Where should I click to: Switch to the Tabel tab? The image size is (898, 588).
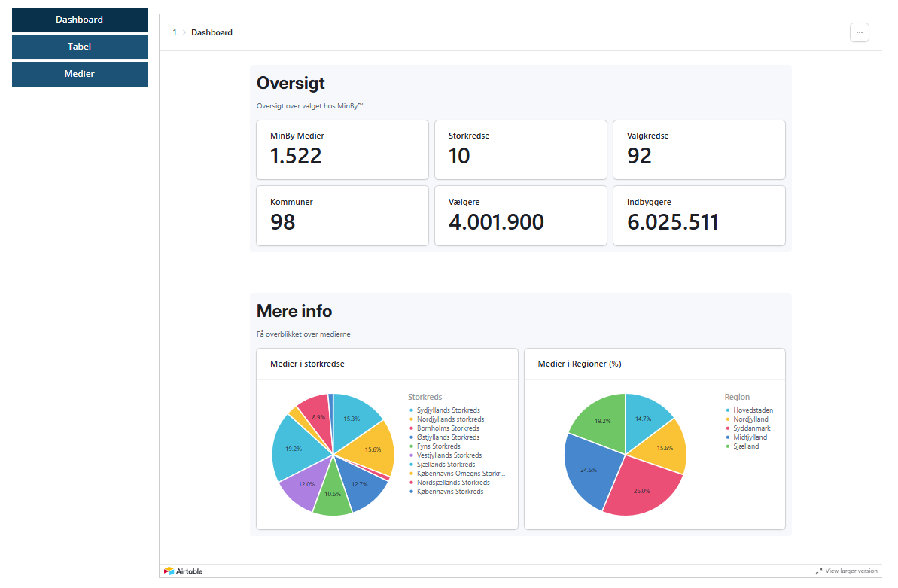pos(80,47)
